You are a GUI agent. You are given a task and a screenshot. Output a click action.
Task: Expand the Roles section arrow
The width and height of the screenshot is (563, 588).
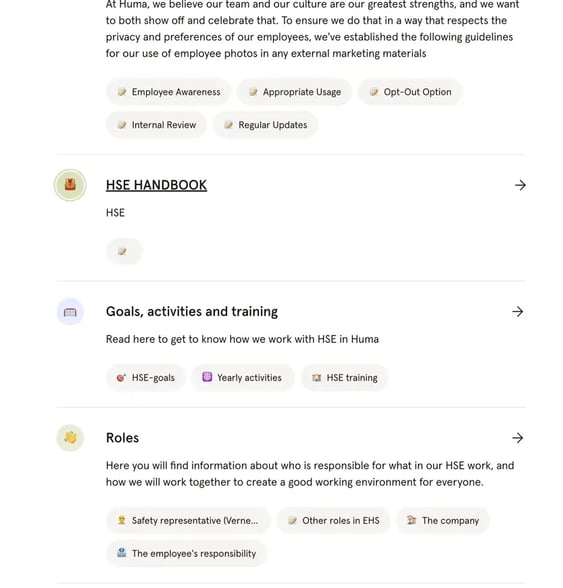click(518, 438)
